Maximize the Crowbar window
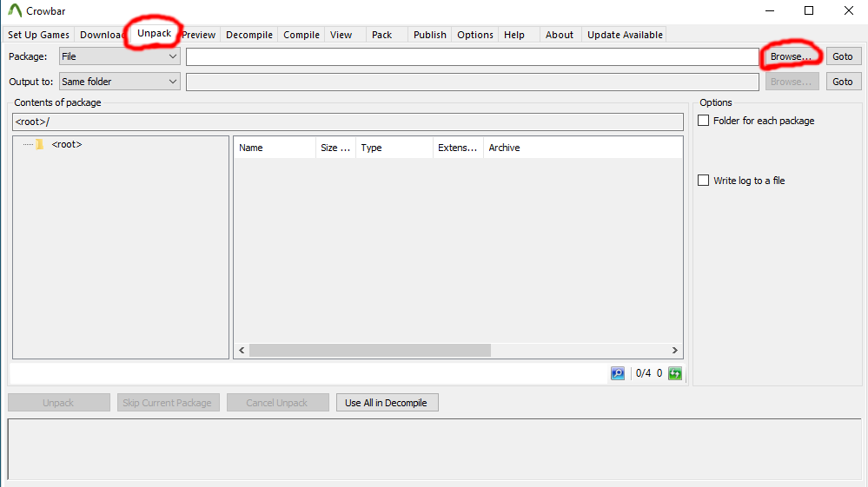Viewport: 868px width, 487px height. click(809, 11)
